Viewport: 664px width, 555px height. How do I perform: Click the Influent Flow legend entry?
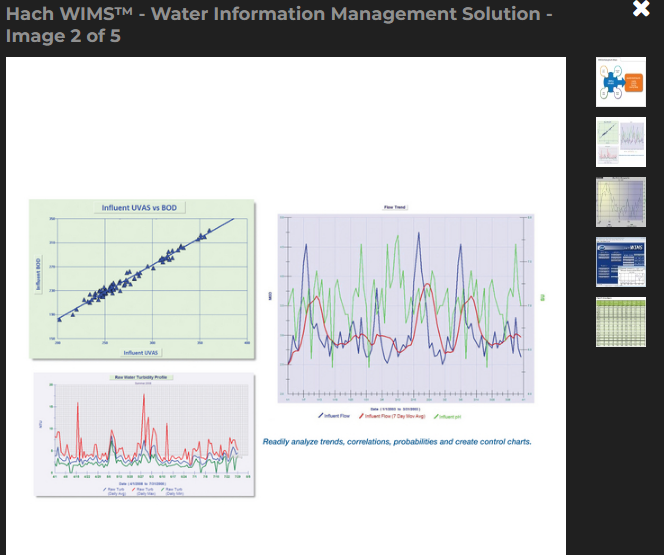334,416
